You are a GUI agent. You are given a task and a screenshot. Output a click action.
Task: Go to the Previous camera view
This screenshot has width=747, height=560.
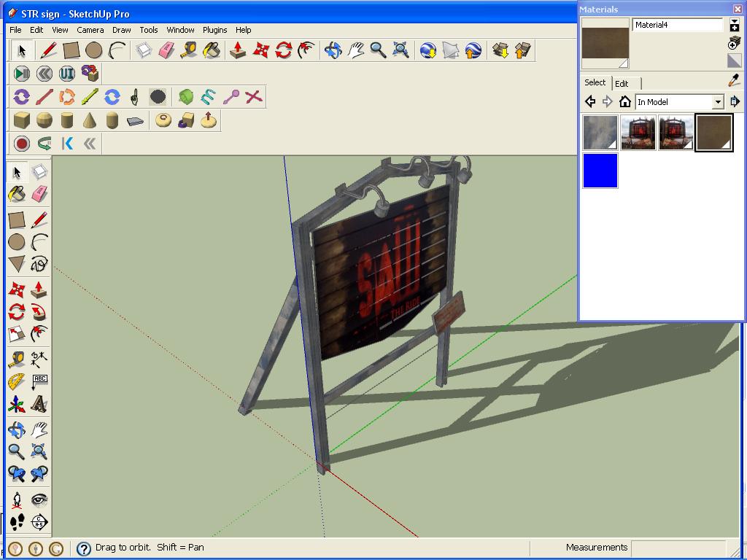pos(17,473)
